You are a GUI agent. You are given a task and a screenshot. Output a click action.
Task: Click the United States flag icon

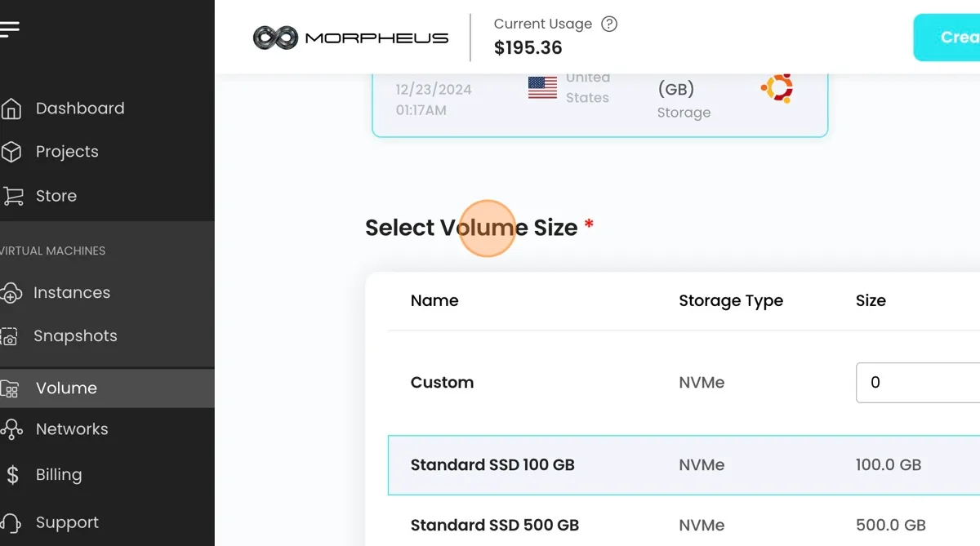click(542, 87)
